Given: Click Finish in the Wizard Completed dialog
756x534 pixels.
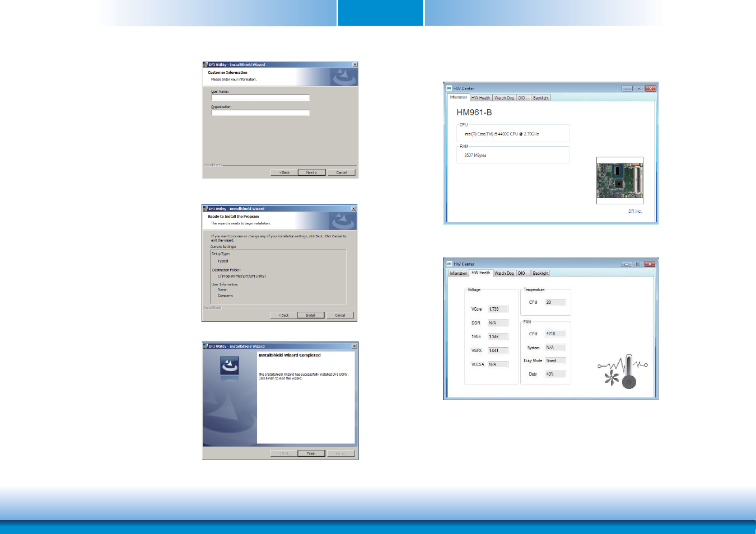Looking at the screenshot, I should click(311, 453).
